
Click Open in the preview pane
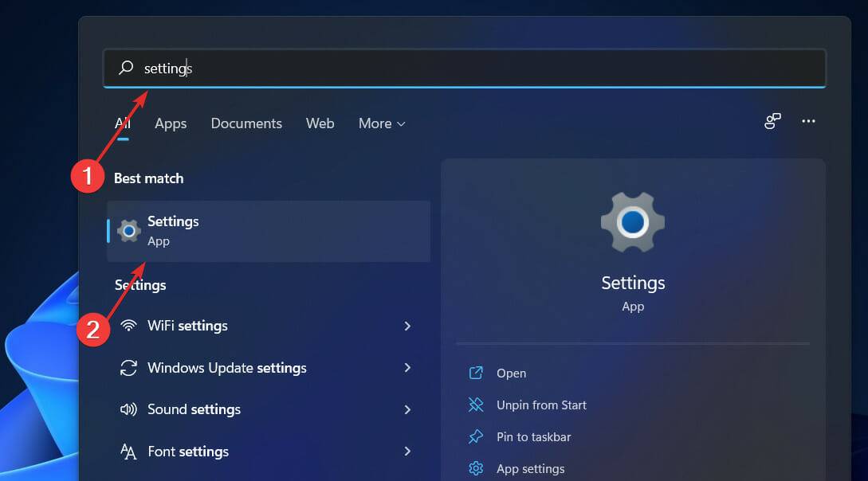tap(511, 373)
